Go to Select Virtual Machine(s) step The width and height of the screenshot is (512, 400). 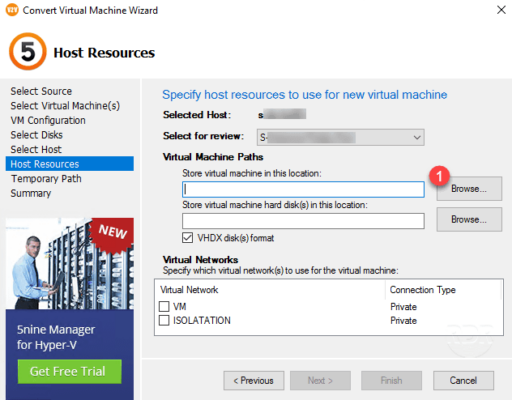pos(65,106)
